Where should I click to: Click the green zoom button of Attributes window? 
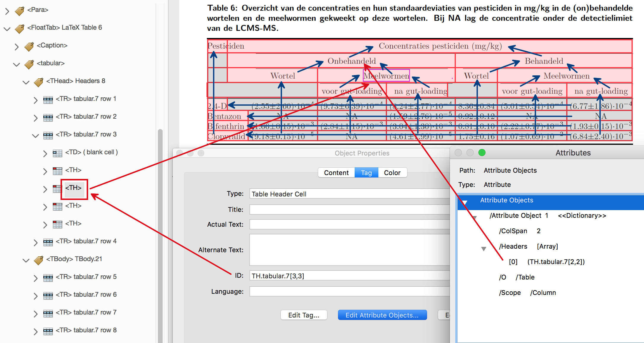point(482,153)
